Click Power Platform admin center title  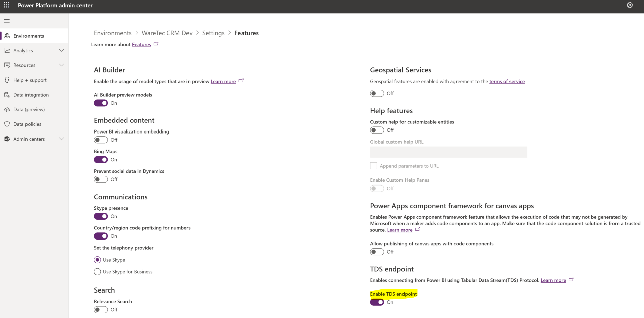point(55,5)
